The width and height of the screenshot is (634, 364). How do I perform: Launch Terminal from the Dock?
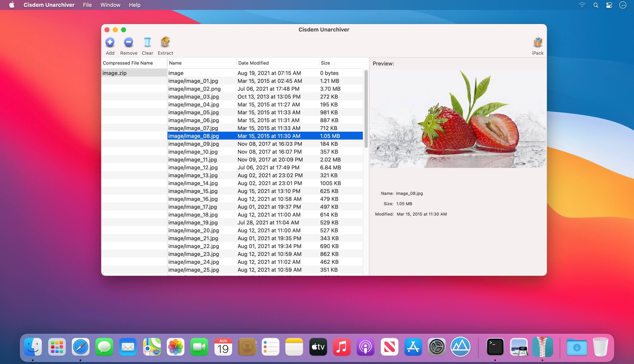pyautogui.click(x=495, y=347)
